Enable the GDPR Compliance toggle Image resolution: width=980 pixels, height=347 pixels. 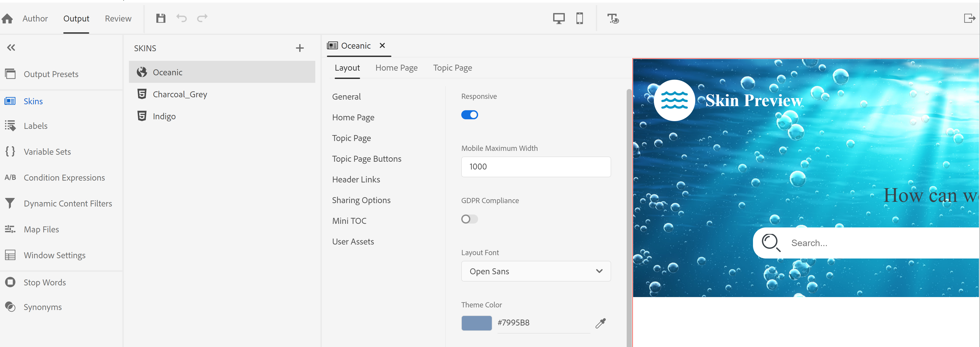click(x=470, y=219)
